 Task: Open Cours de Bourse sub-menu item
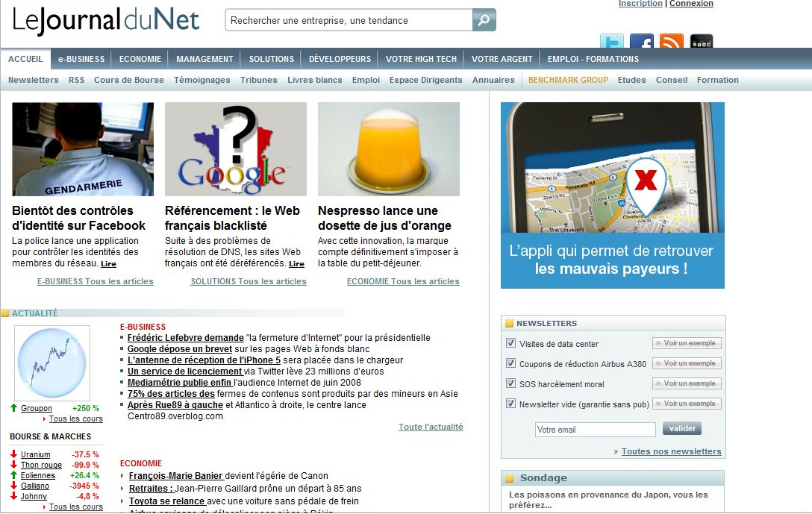(x=129, y=80)
